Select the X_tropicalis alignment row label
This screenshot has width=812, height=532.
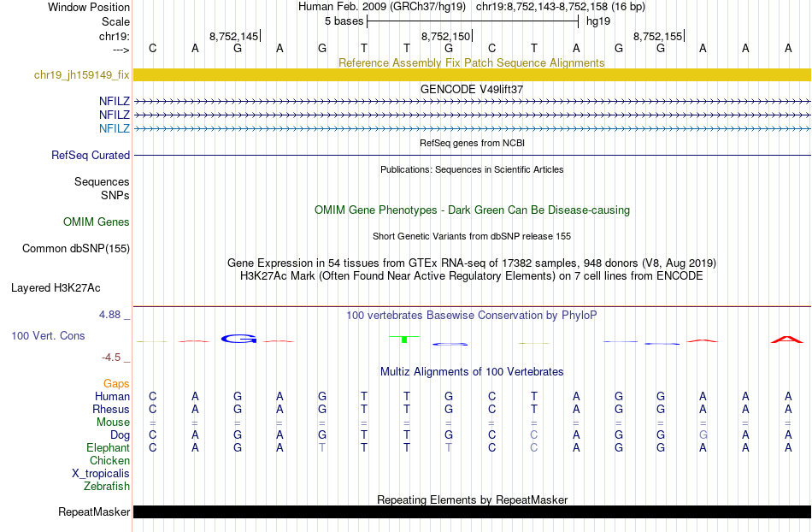pos(101,474)
